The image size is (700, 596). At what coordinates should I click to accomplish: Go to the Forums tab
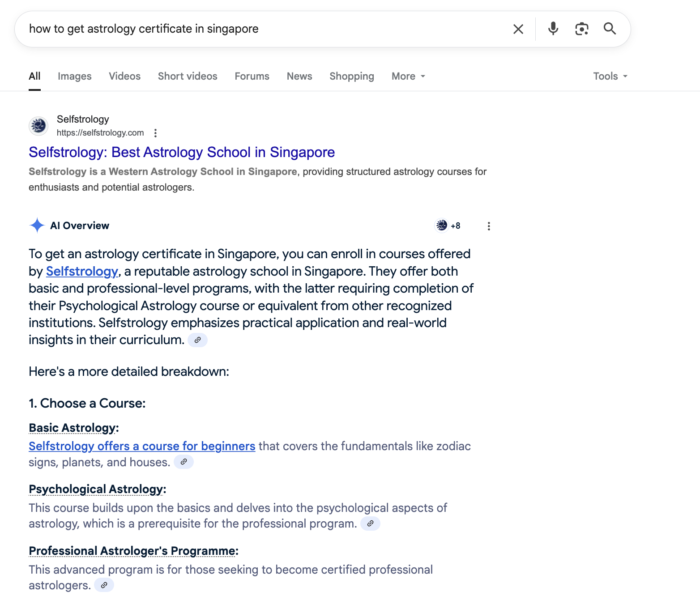tap(252, 77)
